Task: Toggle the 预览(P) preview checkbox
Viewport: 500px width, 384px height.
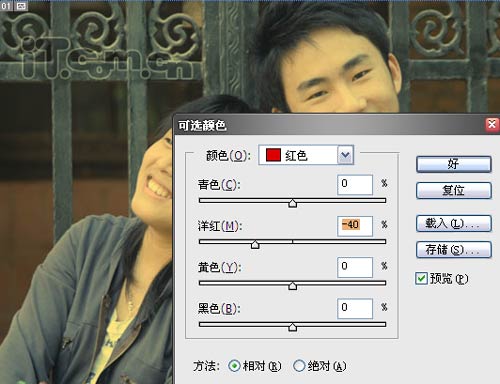Action: coord(421,278)
